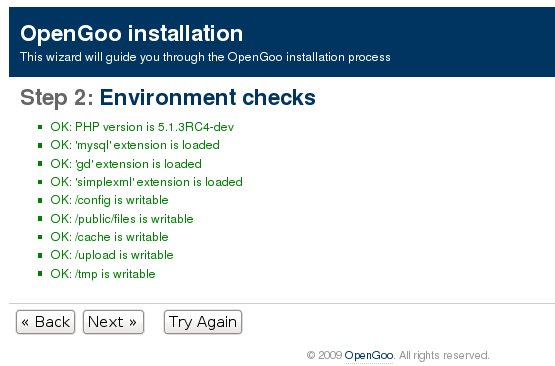
Task: Select the '/public/files is writable' line
Action: (x=122, y=219)
